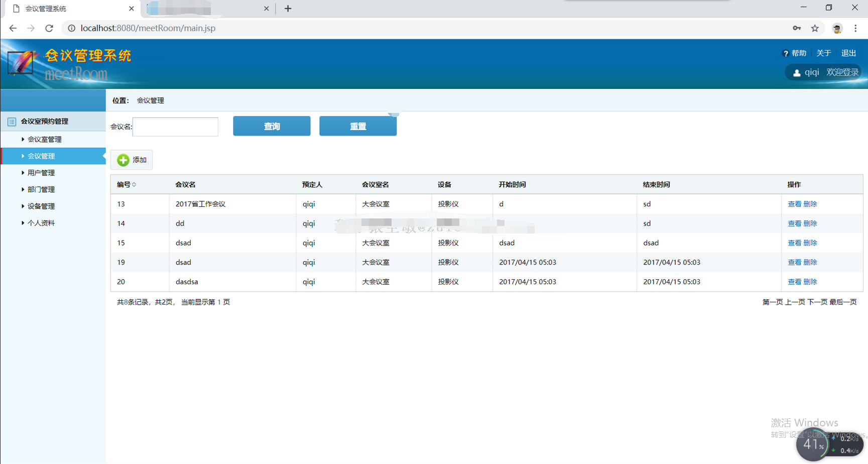
Task: Click 删除 for meeting 13
Action: click(810, 204)
